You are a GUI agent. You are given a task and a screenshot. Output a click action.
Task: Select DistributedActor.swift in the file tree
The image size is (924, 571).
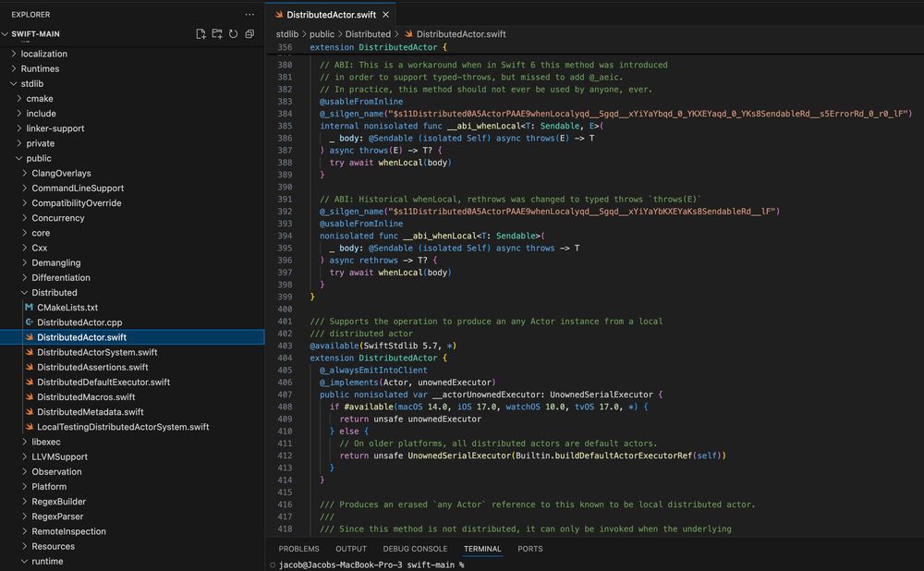pyautogui.click(x=132, y=337)
